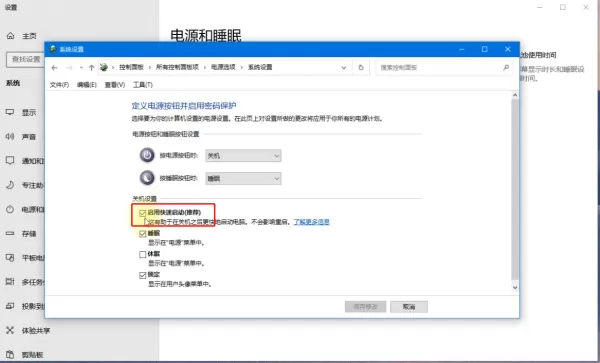600x363 pixels.
Task: Expand the address bar history dropdown
Action: [344, 68]
